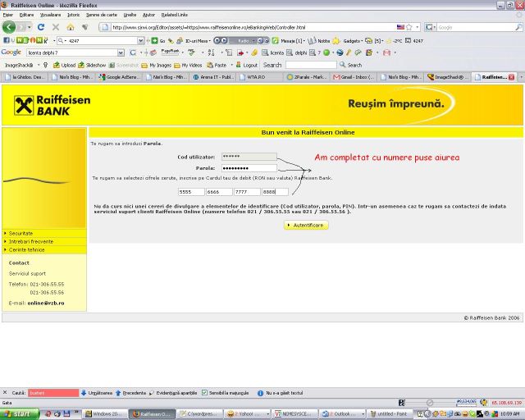Open the tab list dropdown arrow
Viewport: 525px width, 420px height.
[521, 77]
